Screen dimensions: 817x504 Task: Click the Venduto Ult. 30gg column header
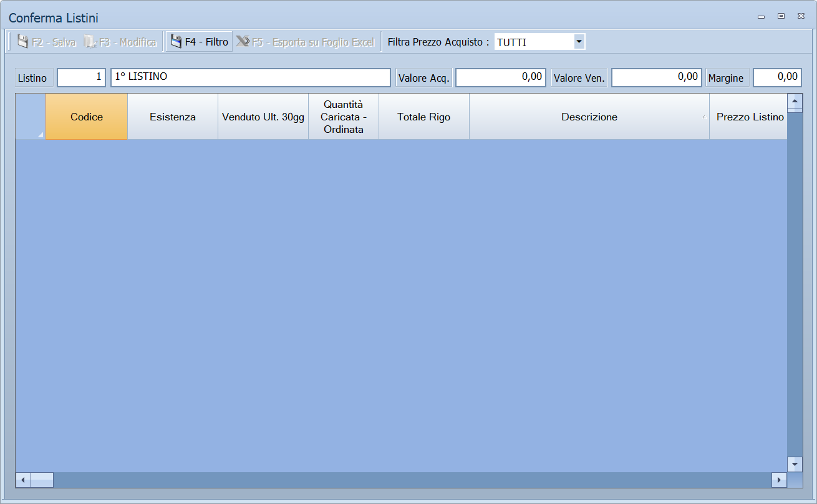tap(263, 117)
